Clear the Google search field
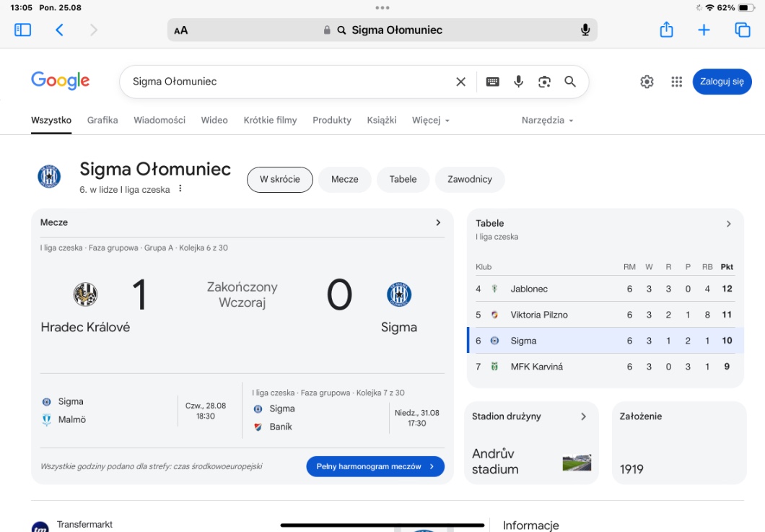 click(460, 82)
